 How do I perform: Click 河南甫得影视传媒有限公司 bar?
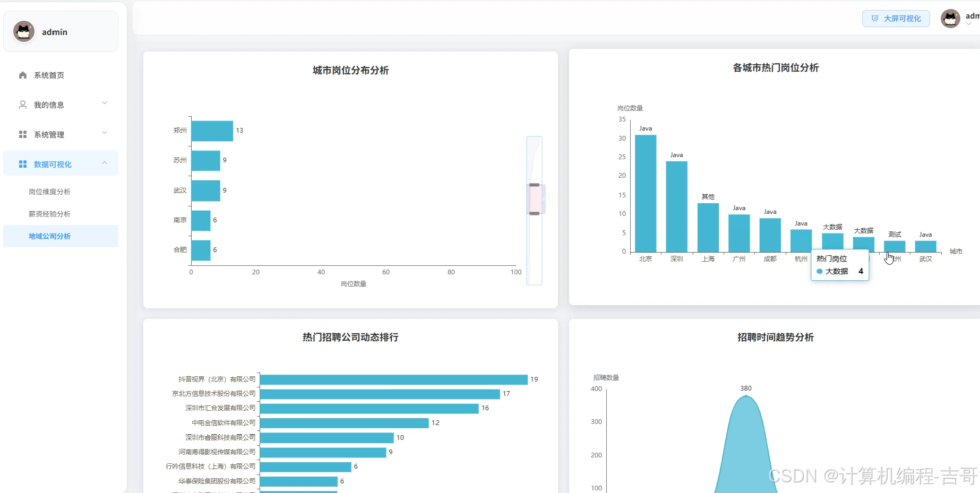pos(323,452)
